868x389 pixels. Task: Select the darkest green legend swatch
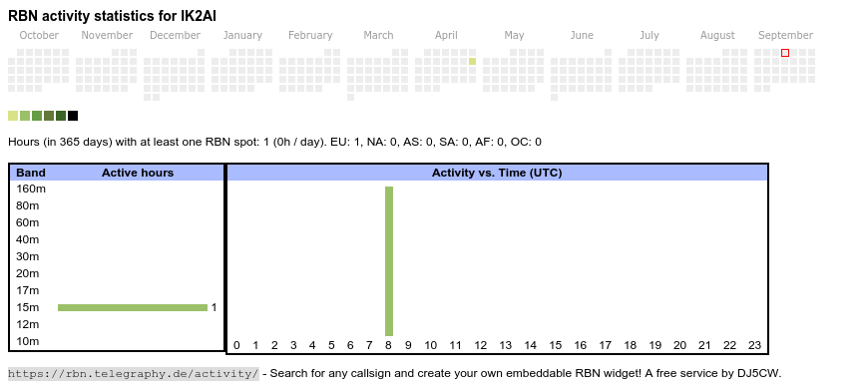point(61,116)
